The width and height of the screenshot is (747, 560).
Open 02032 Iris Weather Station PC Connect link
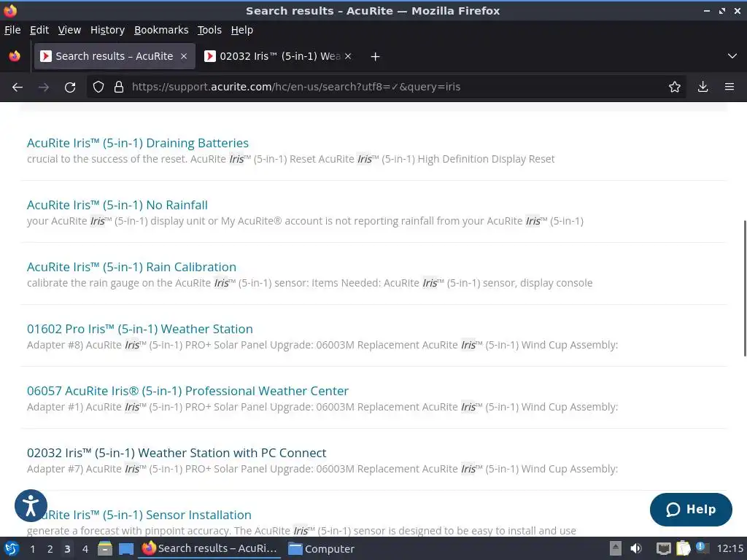pos(177,452)
